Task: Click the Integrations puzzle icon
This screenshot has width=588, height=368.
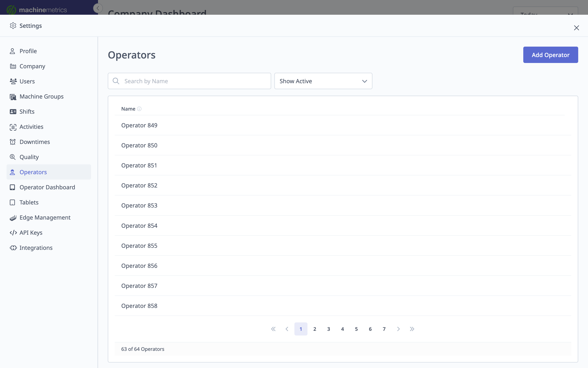Action: coord(13,248)
